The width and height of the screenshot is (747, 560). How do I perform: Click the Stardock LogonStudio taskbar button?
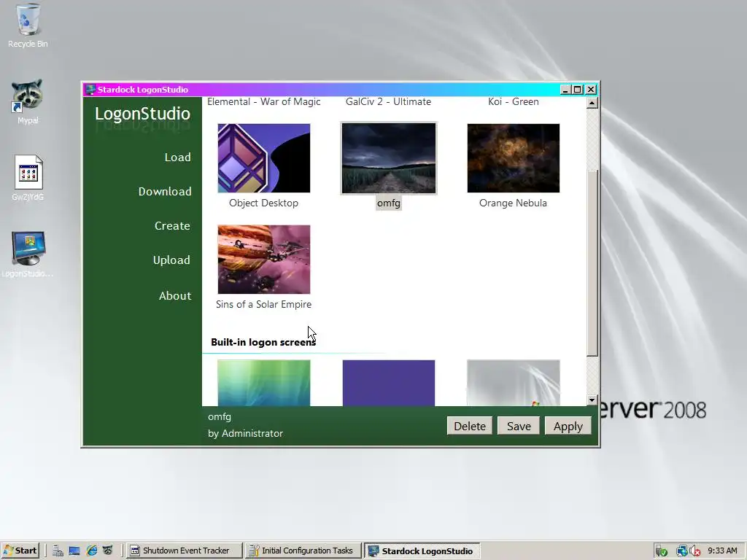(422, 551)
